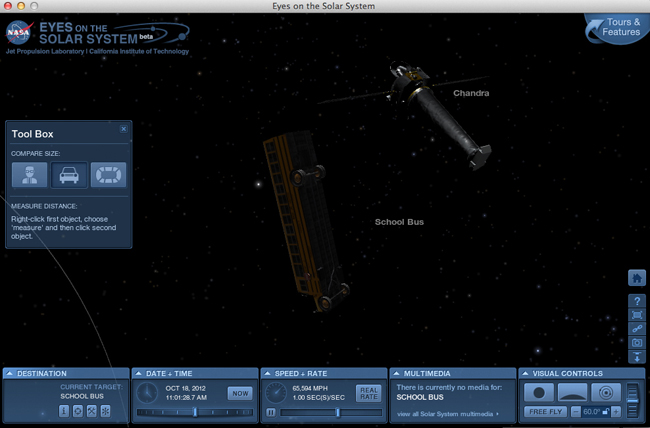Click the NASA logo
Image resolution: width=650 pixels, height=428 pixels.
click(19, 32)
